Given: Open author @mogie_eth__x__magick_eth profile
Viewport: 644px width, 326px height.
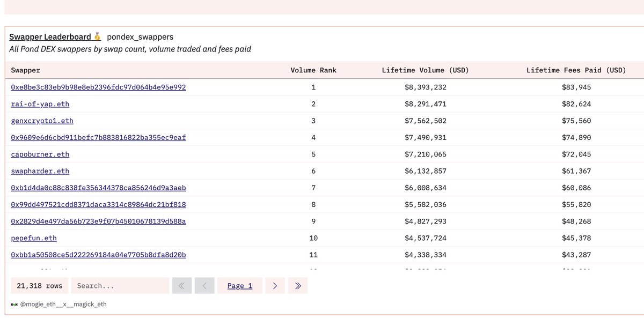Looking at the screenshot, I should point(63,304).
